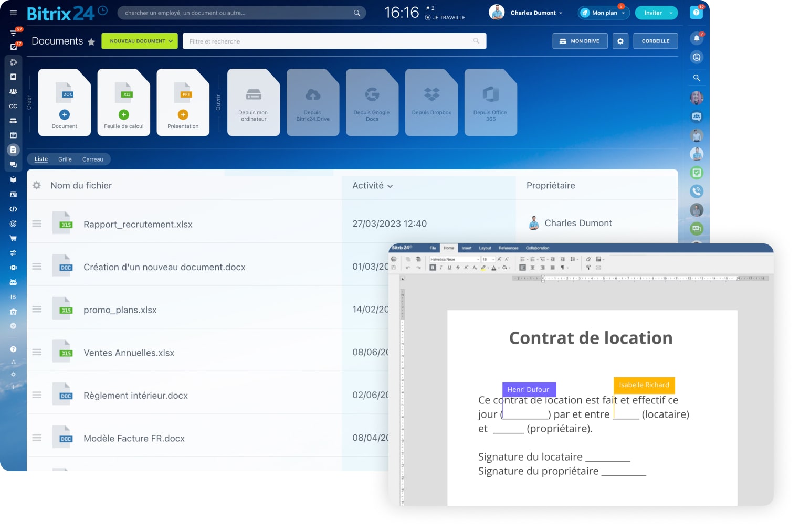Click the Corbeille button
The width and height of the screenshot is (800, 532).
(655, 41)
